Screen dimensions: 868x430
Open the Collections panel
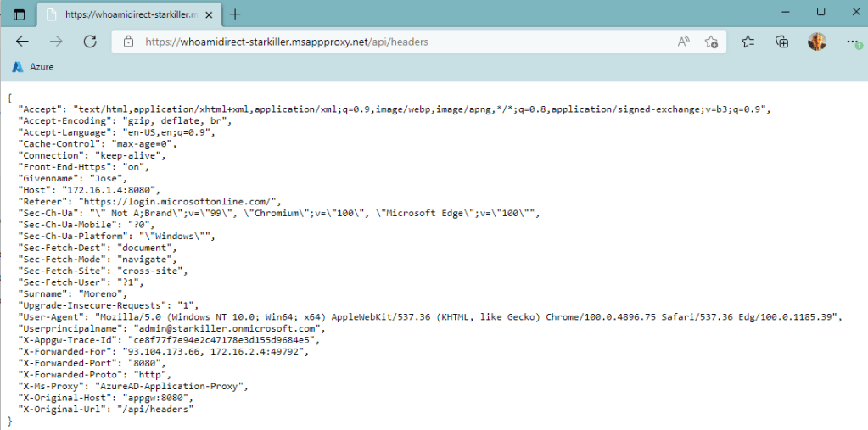point(782,42)
